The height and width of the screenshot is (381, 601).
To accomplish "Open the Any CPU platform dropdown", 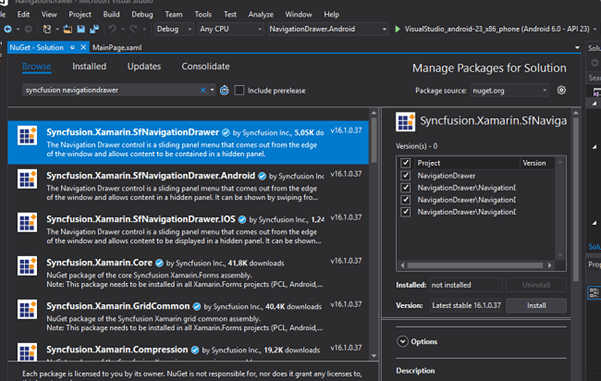I will (x=230, y=29).
